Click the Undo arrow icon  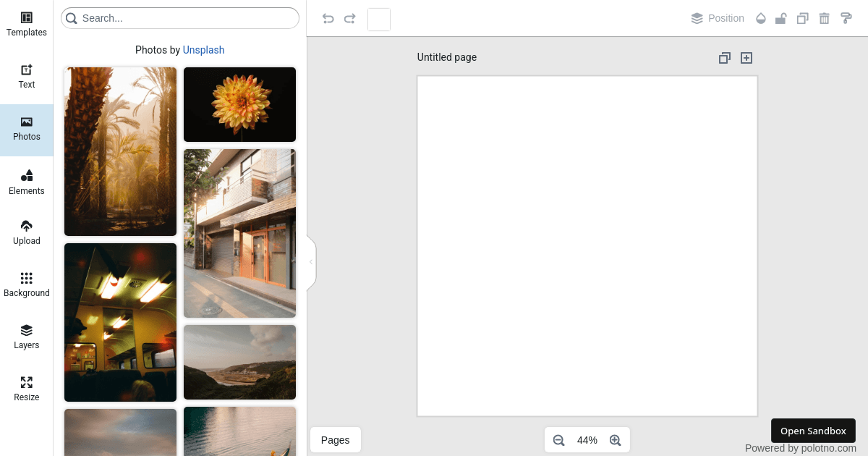click(328, 19)
